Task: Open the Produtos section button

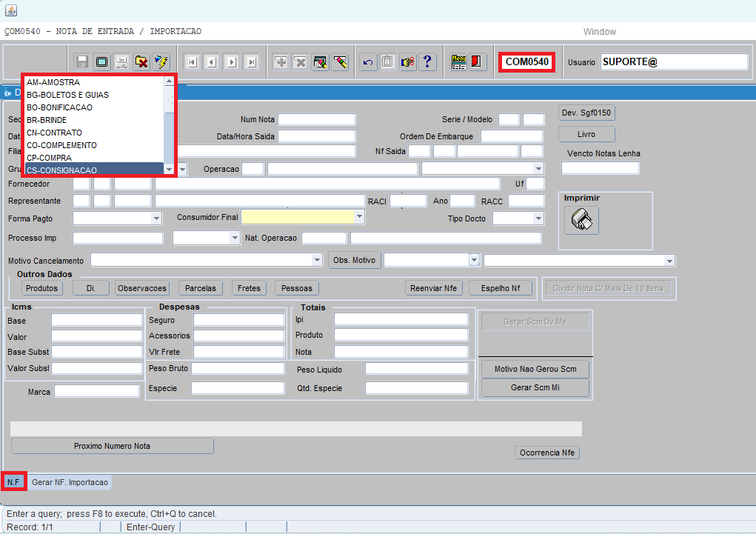Action: (x=41, y=288)
